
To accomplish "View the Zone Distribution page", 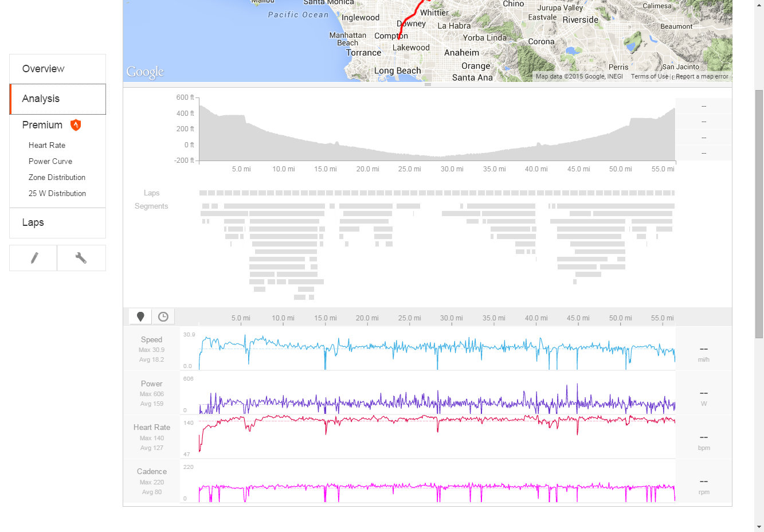I will [x=57, y=178].
